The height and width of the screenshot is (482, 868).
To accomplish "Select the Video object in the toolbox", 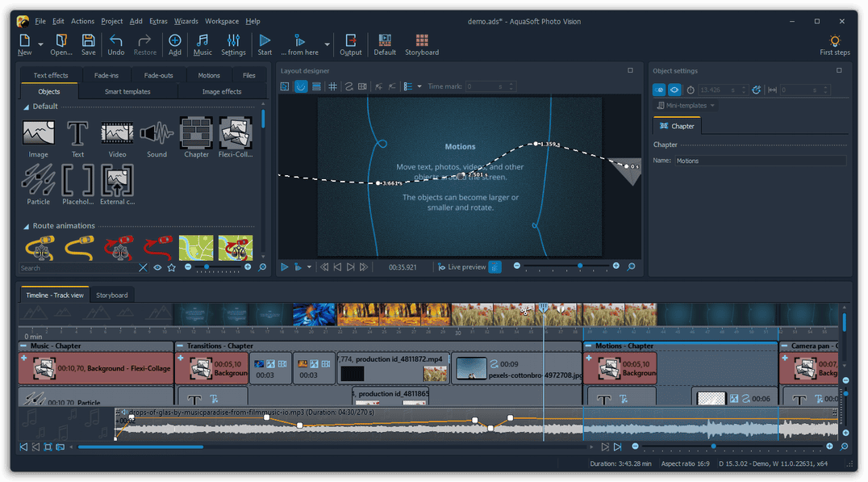I will 117,139.
